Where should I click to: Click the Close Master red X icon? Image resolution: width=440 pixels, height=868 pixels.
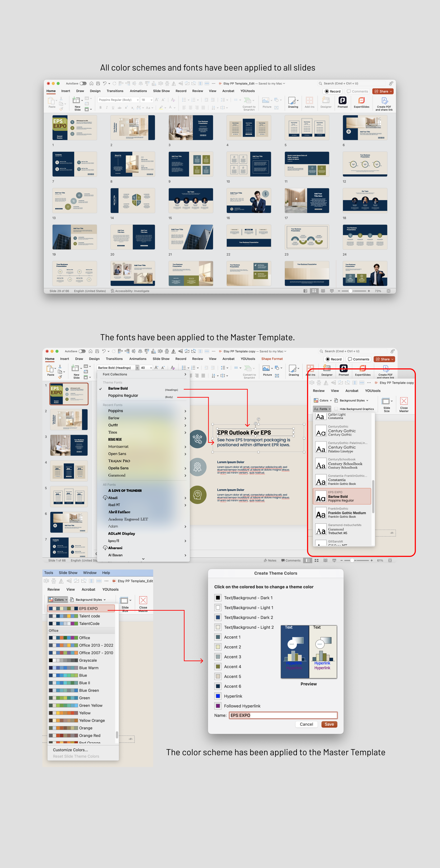404,401
